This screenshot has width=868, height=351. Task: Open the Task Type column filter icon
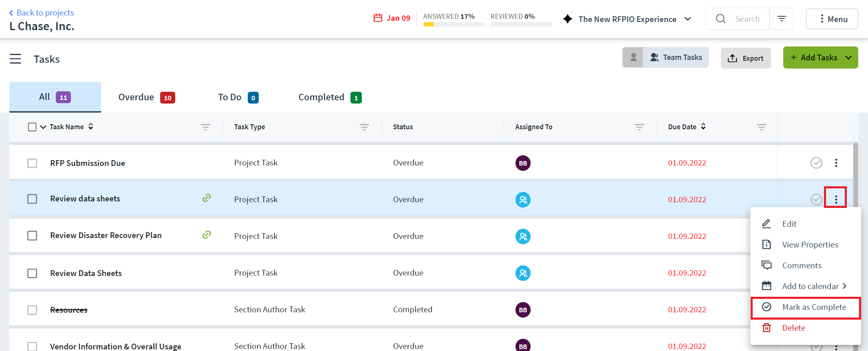click(x=364, y=127)
